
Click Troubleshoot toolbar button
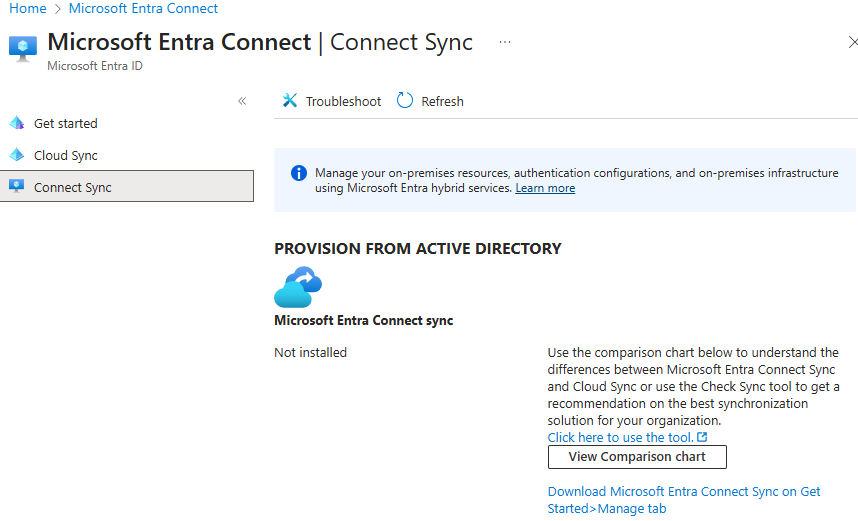[x=332, y=101]
